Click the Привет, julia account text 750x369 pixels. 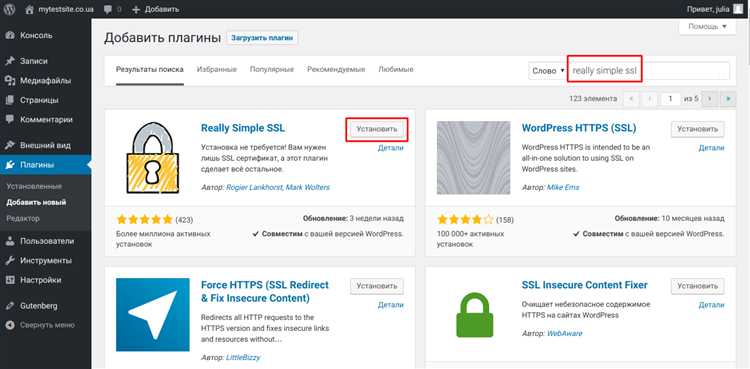tap(708, 9)
